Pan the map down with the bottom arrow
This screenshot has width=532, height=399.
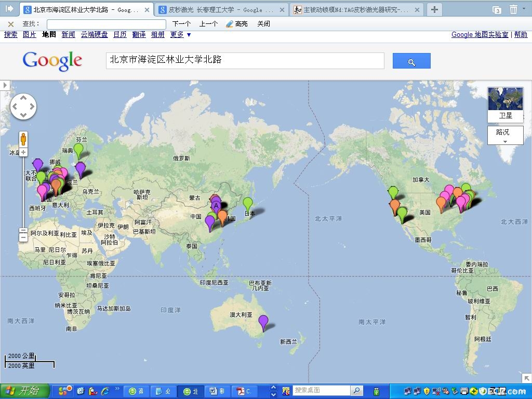click(x=23, y=115)
